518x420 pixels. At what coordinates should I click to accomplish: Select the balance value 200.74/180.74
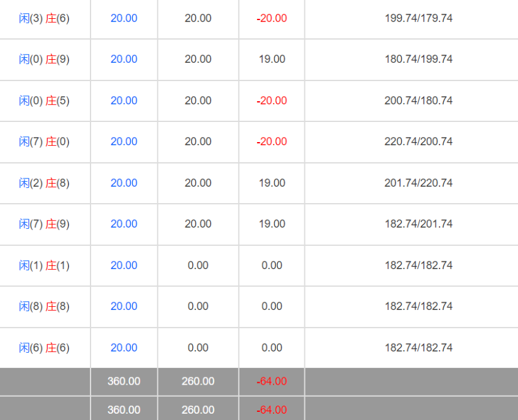point(419,101)
